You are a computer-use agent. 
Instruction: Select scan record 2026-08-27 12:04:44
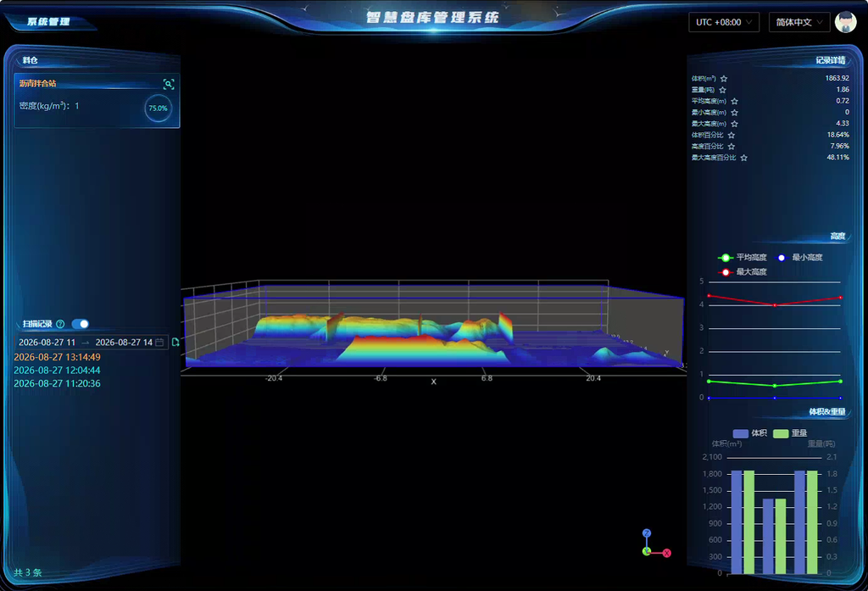[57, 370]
